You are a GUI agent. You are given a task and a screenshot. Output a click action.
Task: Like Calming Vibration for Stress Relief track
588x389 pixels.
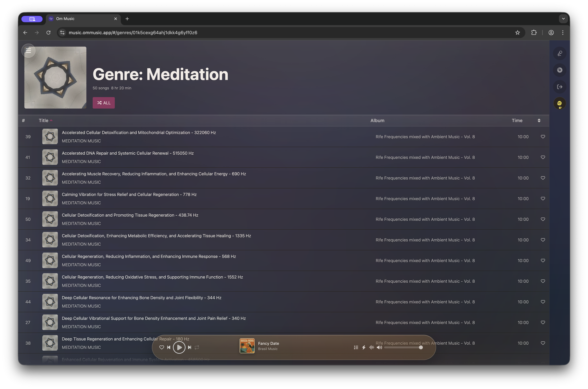pos(543,199)
